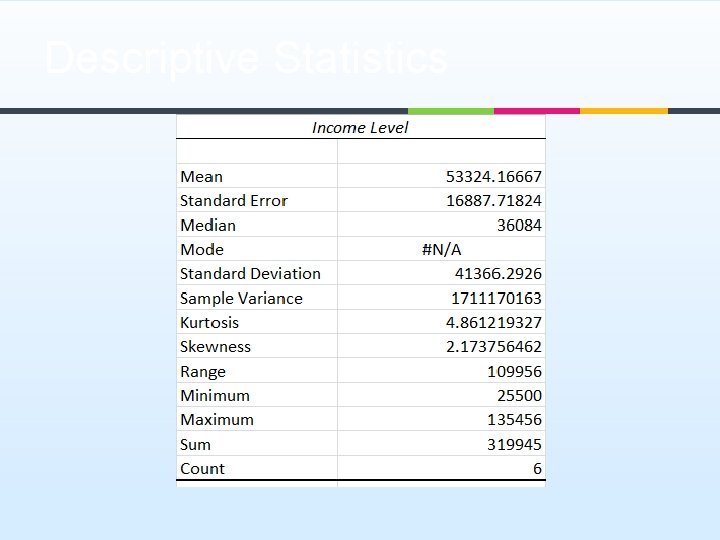Click the orange segment of the divider bar
This screenshot has width=720, height=540.
(623, 110)
